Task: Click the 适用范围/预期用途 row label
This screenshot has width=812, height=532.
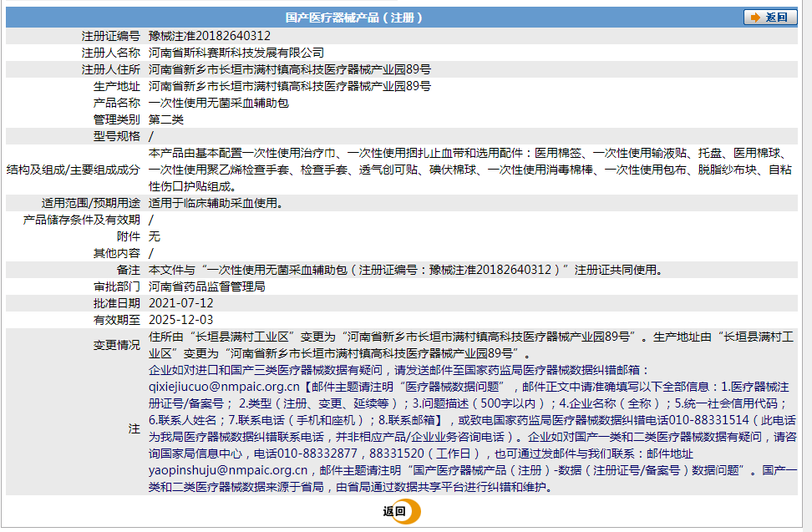Action: pyautogui.click(x=92, y=202)
